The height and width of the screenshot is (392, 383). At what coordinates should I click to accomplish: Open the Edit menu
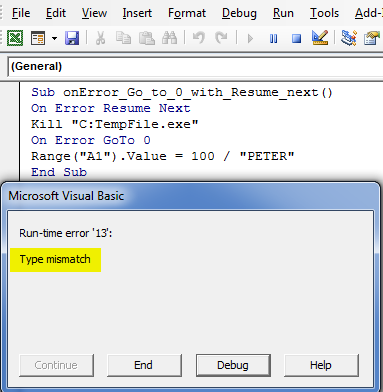click(x=56, y=13)
